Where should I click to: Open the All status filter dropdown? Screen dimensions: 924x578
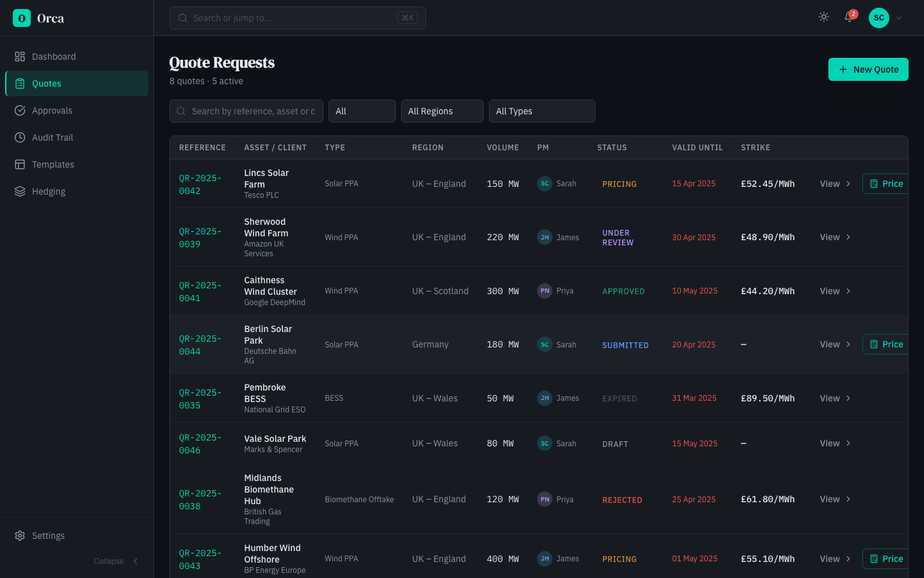(362, 111)
